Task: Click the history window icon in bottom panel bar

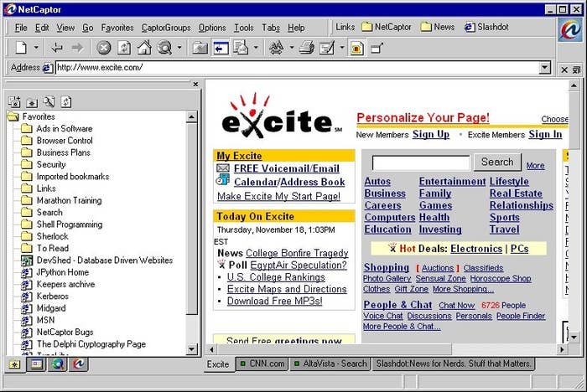Action: [36, 364]
